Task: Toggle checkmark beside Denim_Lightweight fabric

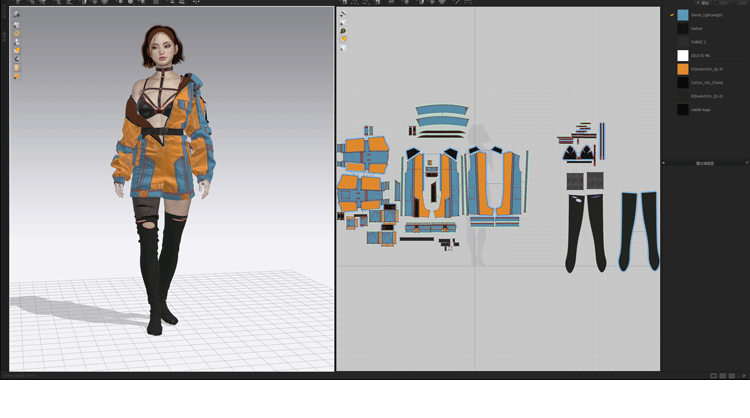Action: point(672,15)
